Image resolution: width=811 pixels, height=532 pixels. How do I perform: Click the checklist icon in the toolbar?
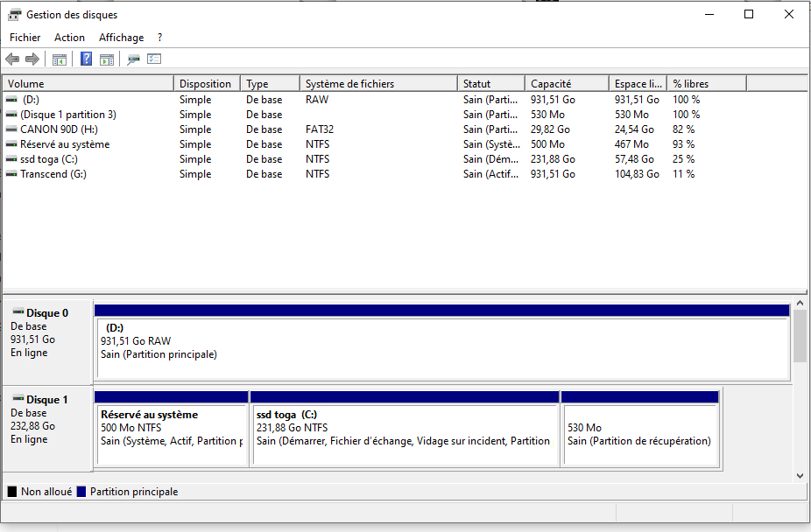click(154, 59)
